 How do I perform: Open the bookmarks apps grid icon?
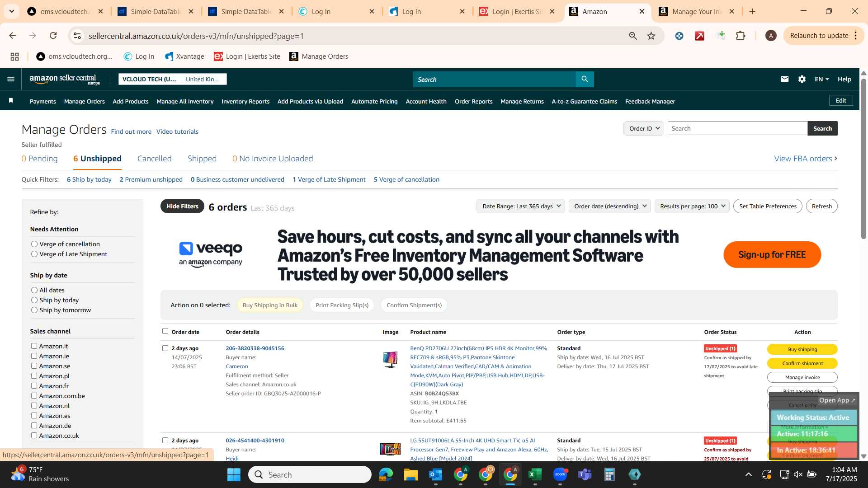pyautogui.click(x=14, y=56)
